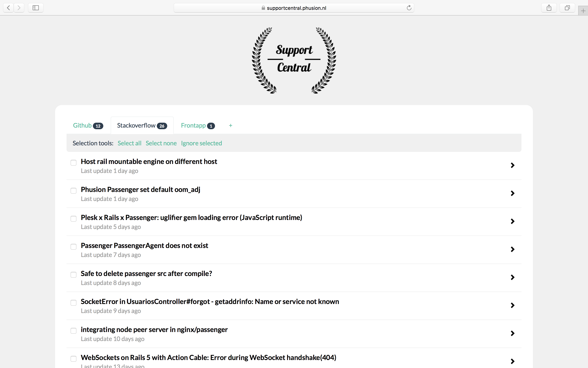Open 'Passenger PassengerAgent does not exist' title

pos(144,245)
